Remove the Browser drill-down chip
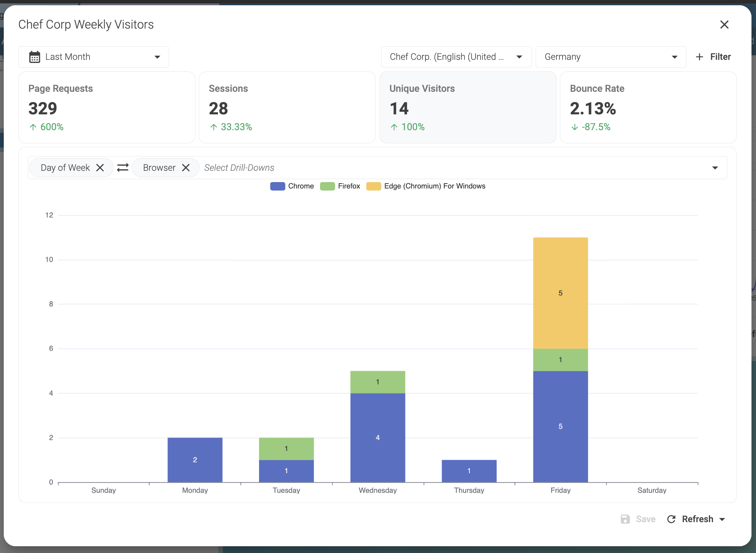The width and height of the screenshot is (756, 553). point(186,168)
